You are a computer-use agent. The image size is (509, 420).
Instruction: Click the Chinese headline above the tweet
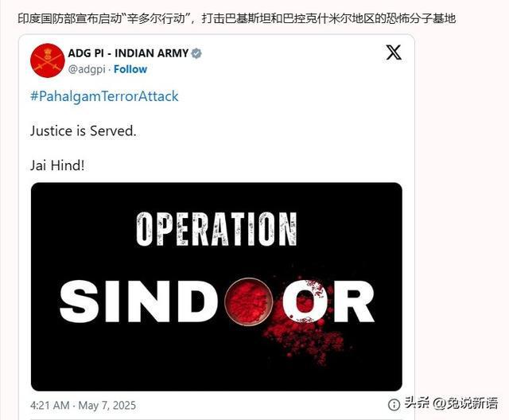(237, 18)
